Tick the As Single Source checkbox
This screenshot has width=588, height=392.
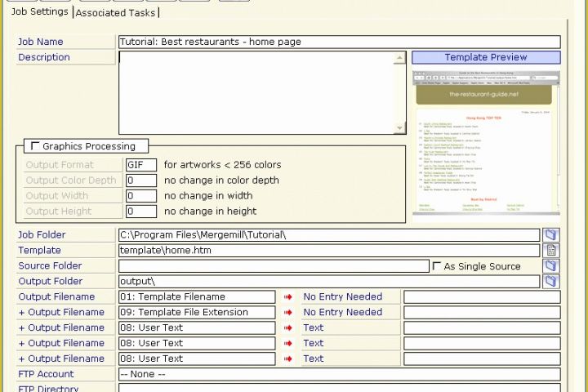coord(436,266)
